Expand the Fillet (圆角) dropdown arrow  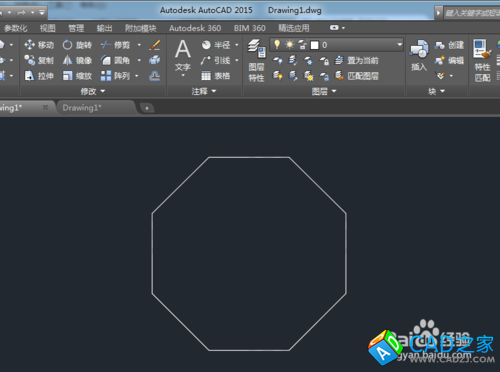139,60
